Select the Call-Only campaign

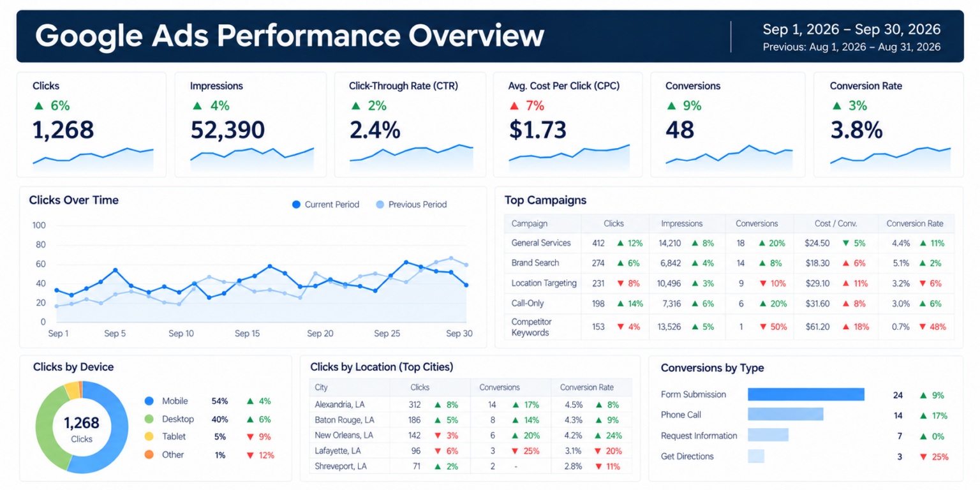pyautogui.click(x=729, y=304)
